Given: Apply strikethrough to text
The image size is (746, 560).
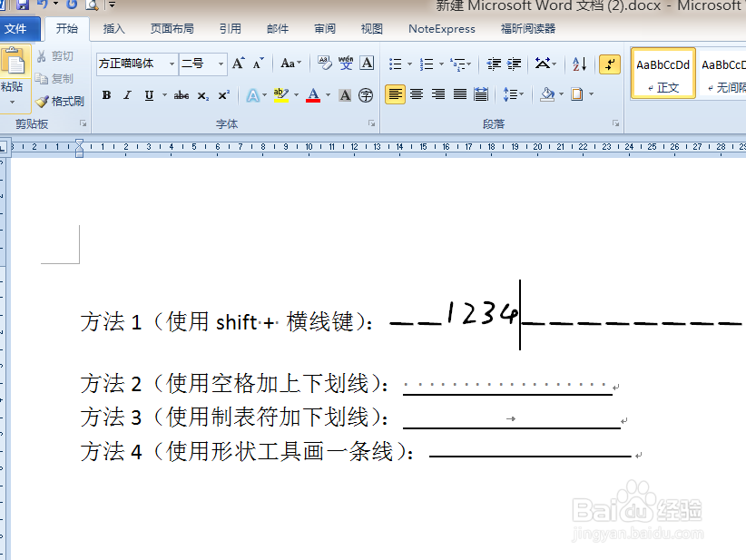Looking at the screenshot, I should 182,94.
